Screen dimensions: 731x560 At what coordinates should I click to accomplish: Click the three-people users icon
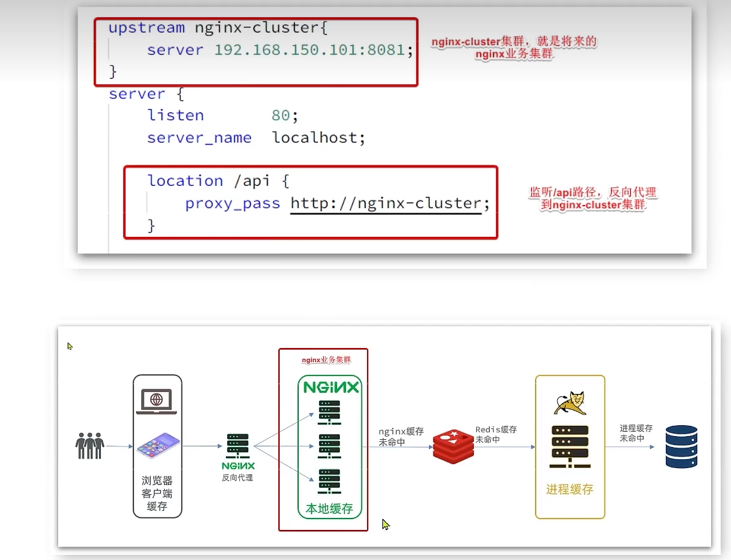[89, 446]
